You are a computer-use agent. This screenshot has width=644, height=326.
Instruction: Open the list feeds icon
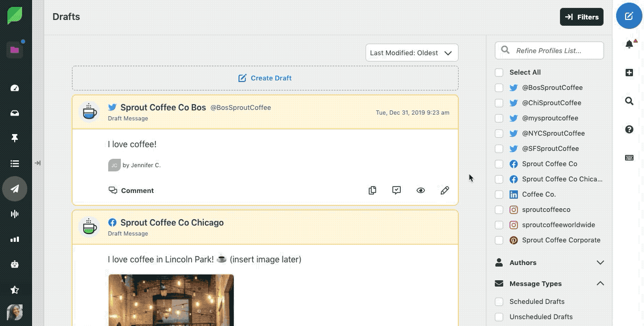15,164
